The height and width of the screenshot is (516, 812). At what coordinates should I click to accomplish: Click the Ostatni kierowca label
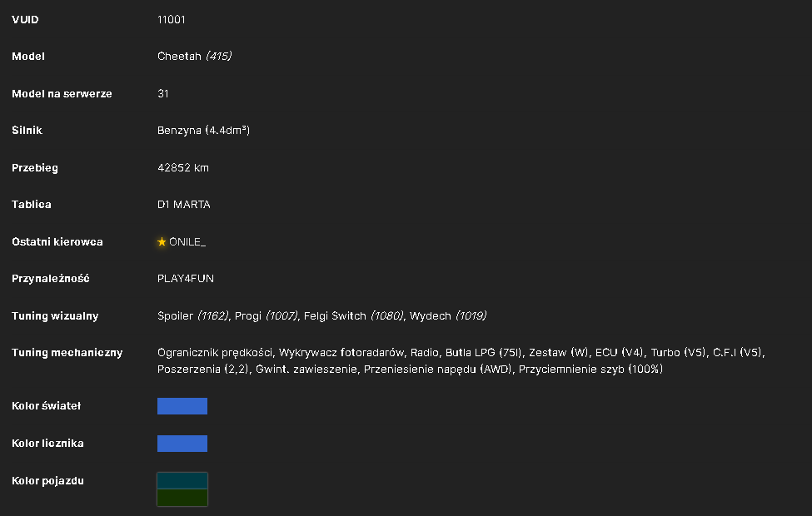click(57, 241)
